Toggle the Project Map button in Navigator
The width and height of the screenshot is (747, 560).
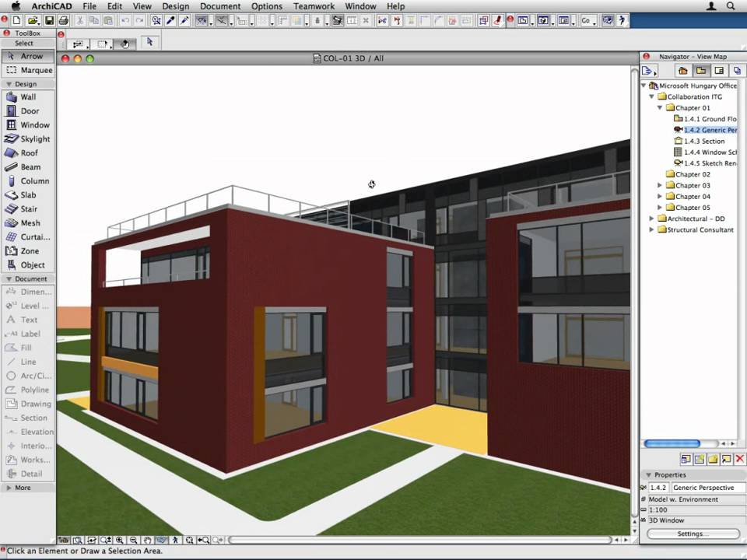682,71
